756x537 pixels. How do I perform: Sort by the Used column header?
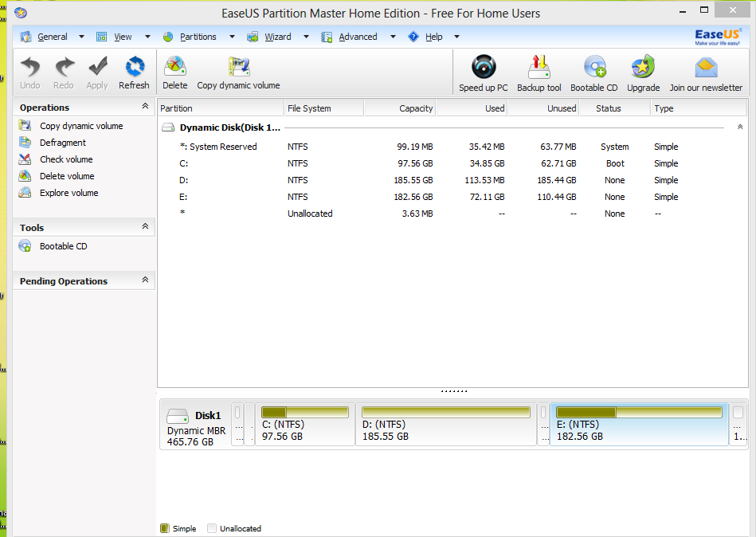(472, 108)
